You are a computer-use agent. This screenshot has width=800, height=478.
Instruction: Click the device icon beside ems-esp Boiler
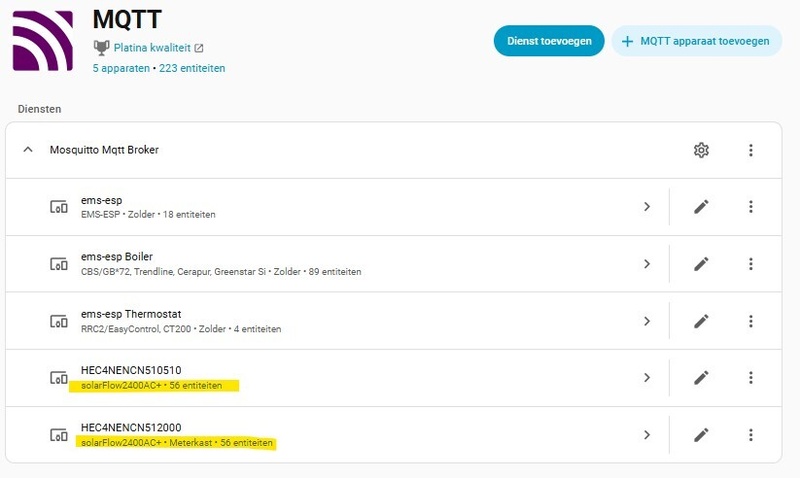point(59,264)
